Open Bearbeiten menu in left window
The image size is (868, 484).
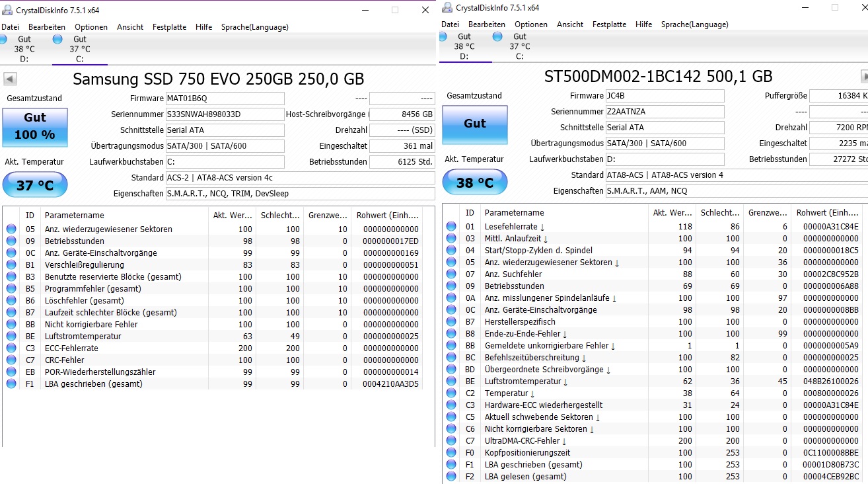click(47, 27)
